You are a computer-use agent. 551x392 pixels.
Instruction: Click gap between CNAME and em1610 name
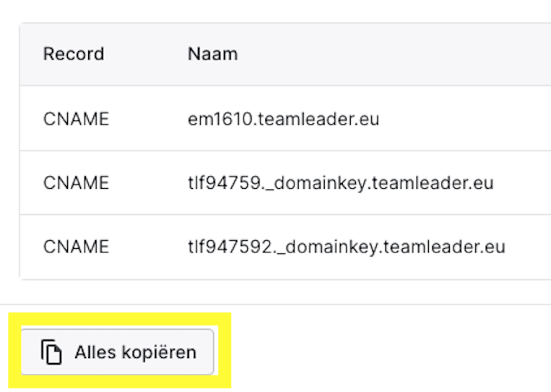(x=148, y=119)
